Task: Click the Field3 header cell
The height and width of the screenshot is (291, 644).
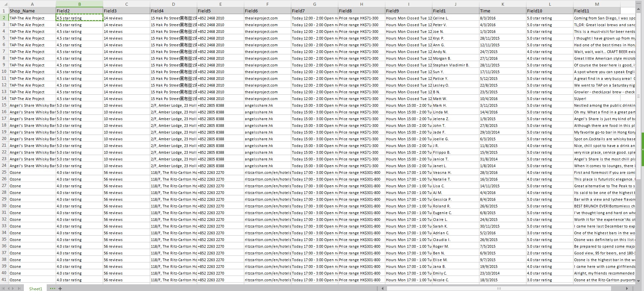Action: coord(127,11)
